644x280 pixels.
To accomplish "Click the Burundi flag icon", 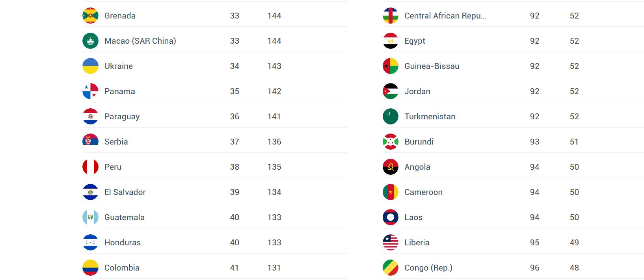I will click(x=390, y=142).
